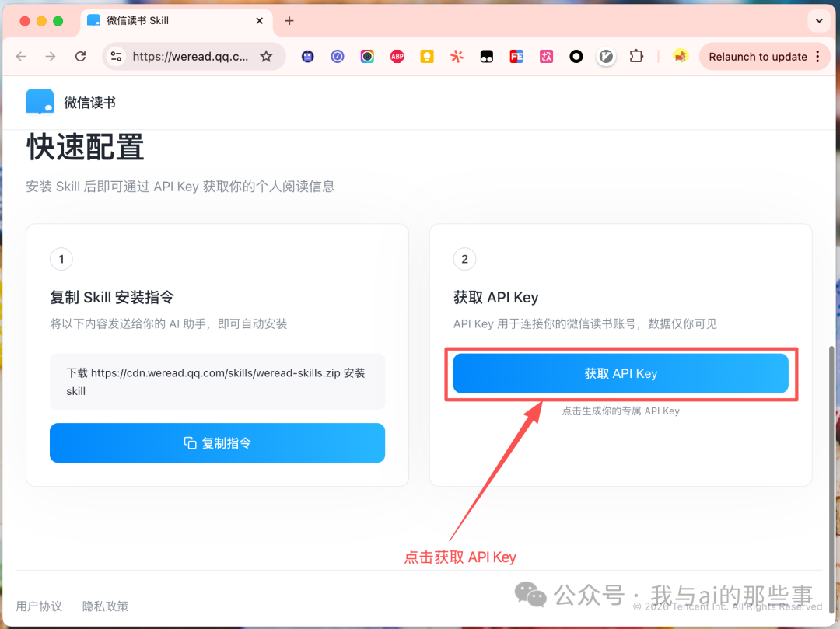The height and width of the screenshot is (629, 840).
Task: Click the yellow lightbulb extension icon
Action: 427,56
